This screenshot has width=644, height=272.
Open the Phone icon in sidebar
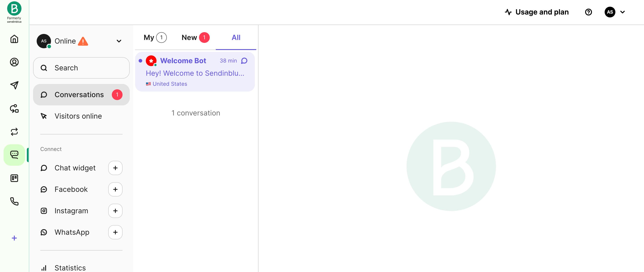tap(14, 201)
